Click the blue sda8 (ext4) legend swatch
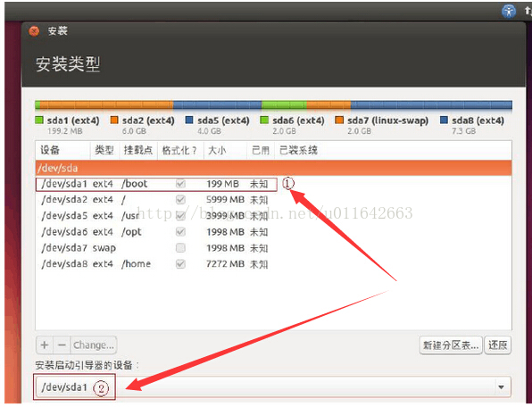The width and height of the screenshot is (532, 407). 444,120
